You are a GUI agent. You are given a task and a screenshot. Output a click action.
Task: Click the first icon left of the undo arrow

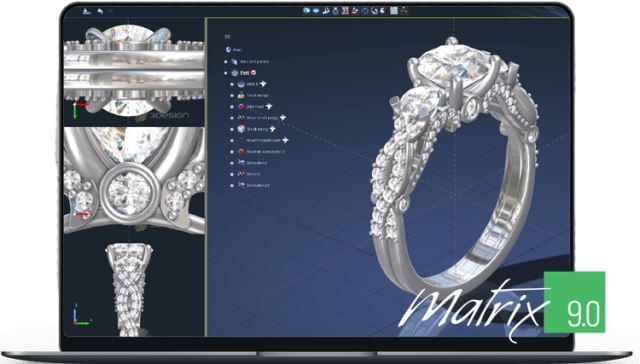(x=87, y=11)
